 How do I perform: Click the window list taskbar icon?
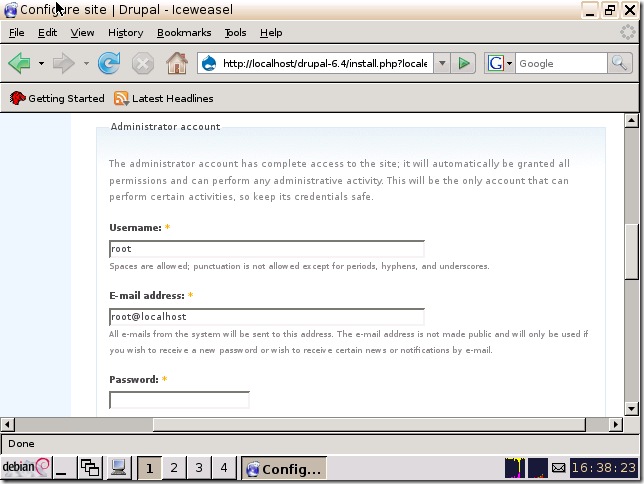(90, 468)
